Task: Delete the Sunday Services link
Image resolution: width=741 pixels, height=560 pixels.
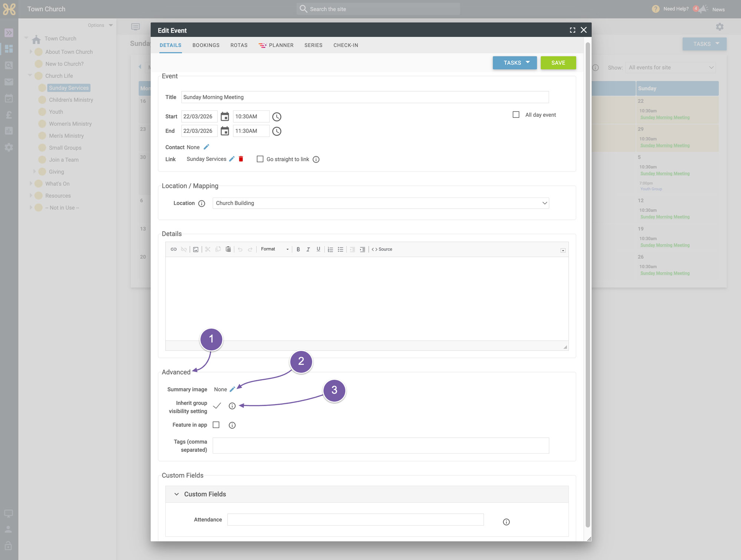Action: (x=241, y=159)
